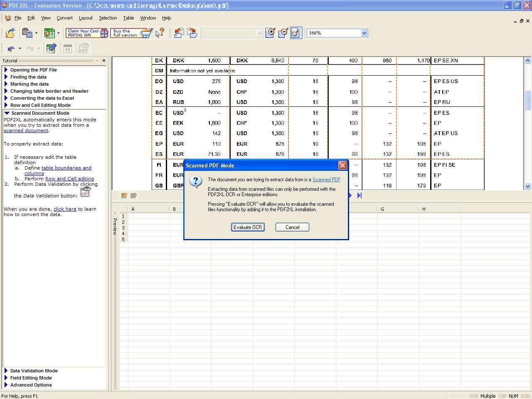532x399 pixels.
Task: Click the Undo arrow icon
Action: pos(11,49)
